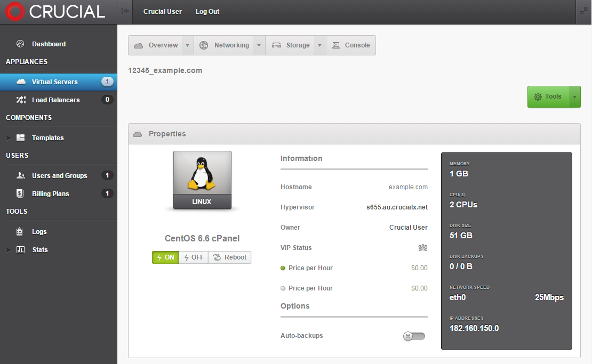Collapse the sidebar with the arrow icon
This screenshot has height=364, width=592.
[125, 11]
